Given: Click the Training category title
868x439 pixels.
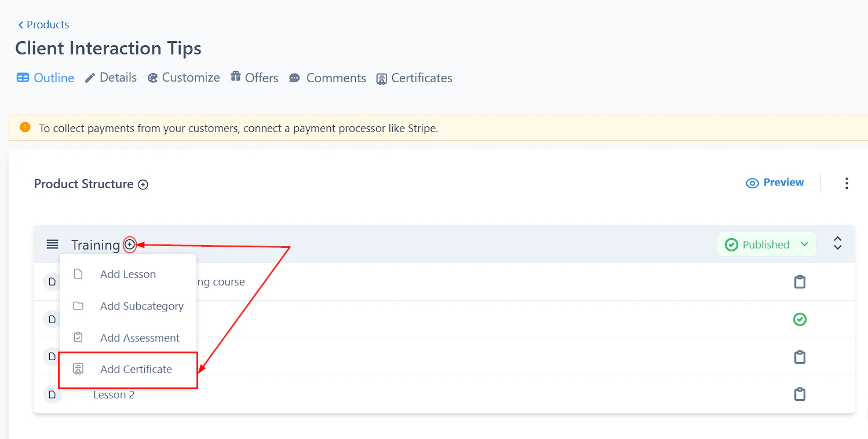Looking at the screenshot, I should point(96,245).
